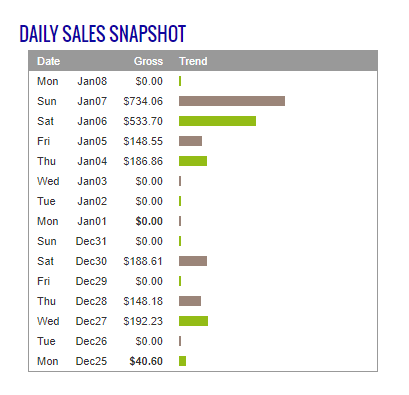Image resolution: width=409 pixels, height=395 pixels.
Task: Click the Thu Dec28 trend bar
Action: pos(190,301)
